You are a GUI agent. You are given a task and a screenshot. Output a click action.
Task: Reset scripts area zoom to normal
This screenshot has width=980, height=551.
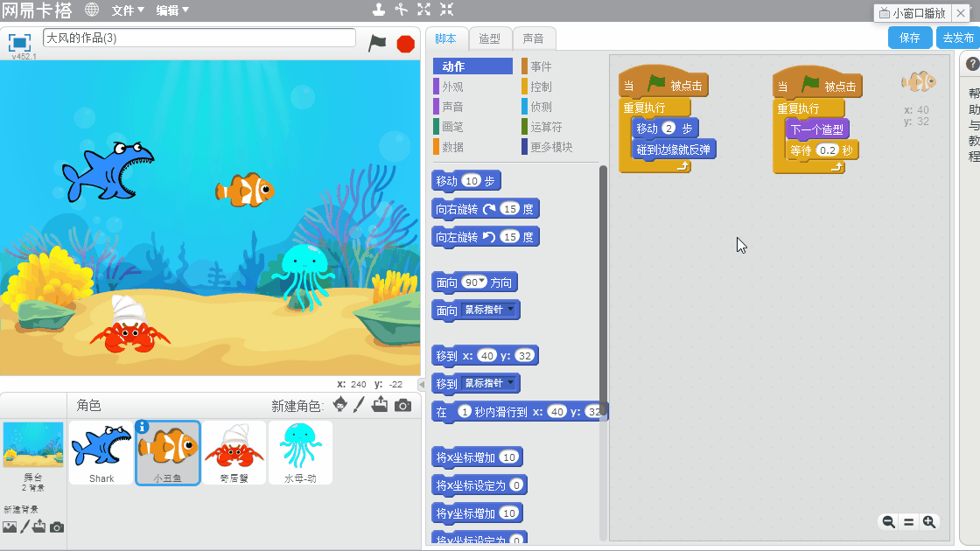909,521
